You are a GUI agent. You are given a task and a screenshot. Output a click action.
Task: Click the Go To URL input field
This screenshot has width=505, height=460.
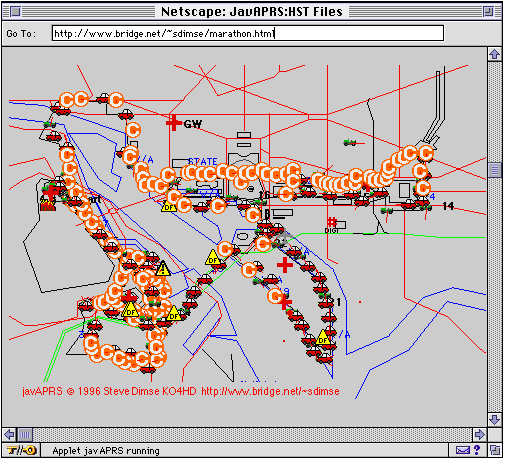248,33
